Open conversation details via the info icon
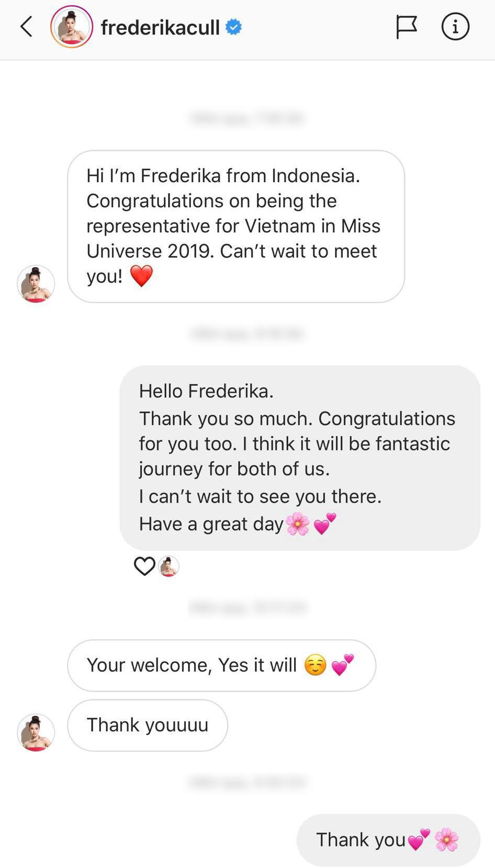 coord(455,27)
